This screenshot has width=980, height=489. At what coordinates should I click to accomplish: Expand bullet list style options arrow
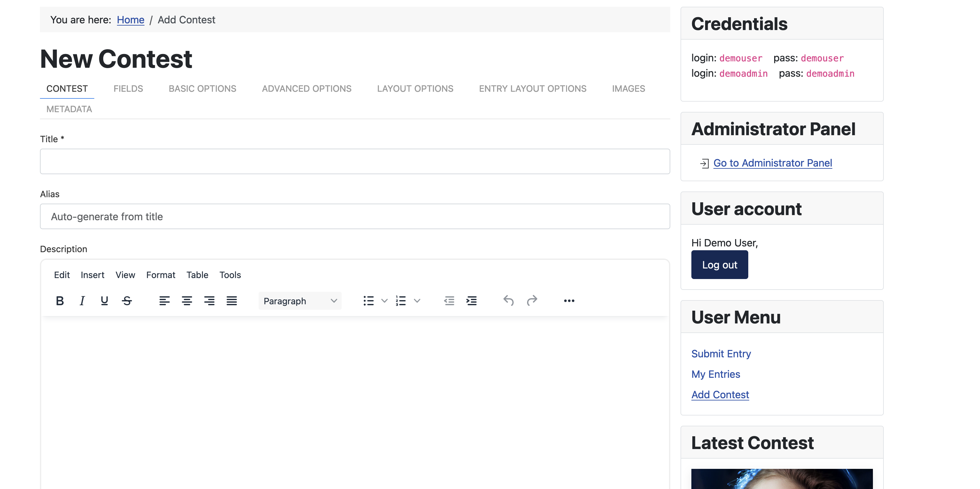click(x=384, y=301)
